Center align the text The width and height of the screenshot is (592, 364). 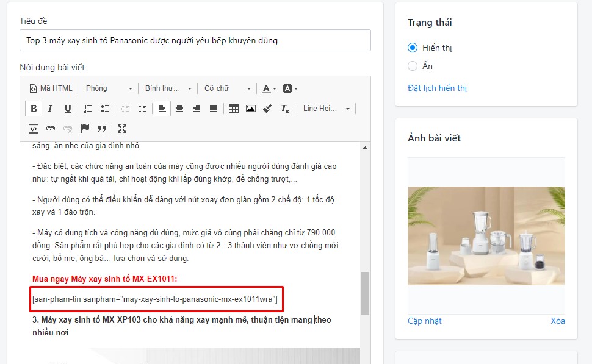click(x=179, y=109)
